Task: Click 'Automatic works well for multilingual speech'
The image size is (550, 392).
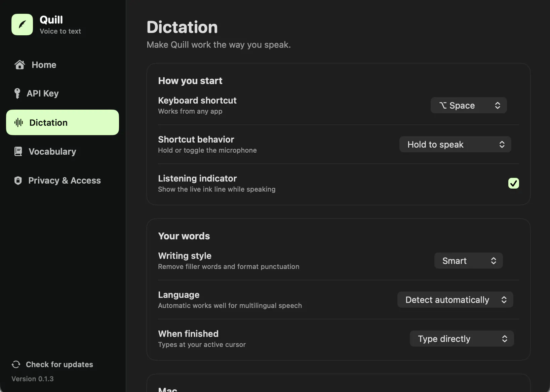Action: (230, 306)
